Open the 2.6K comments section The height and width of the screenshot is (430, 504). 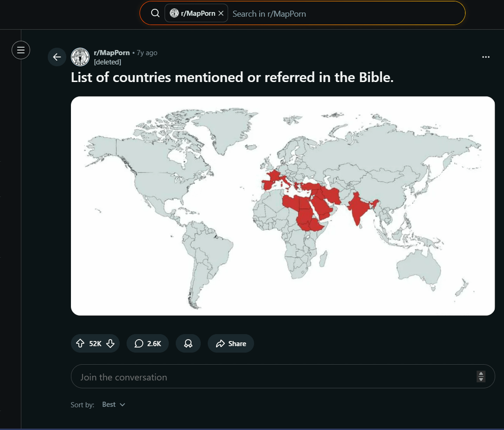click(x=147, y=343)
